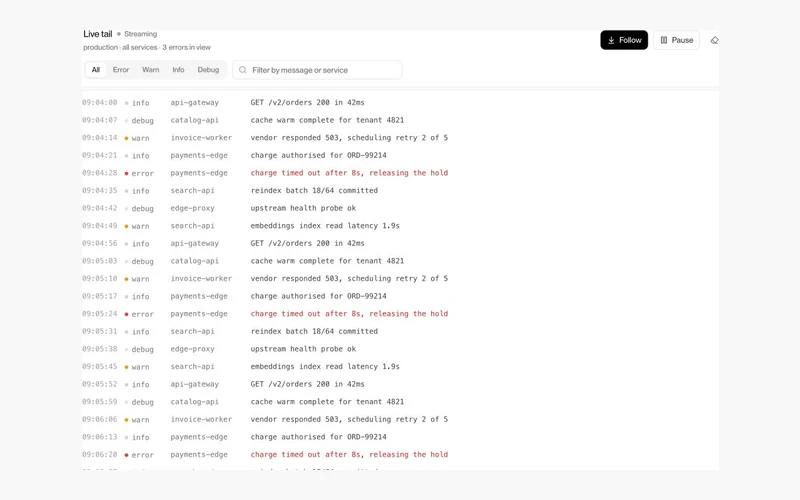
Task: Click 'catalog-api' in the 09:05:59 row
Action: pyautogui.click(x=194, y=402)
